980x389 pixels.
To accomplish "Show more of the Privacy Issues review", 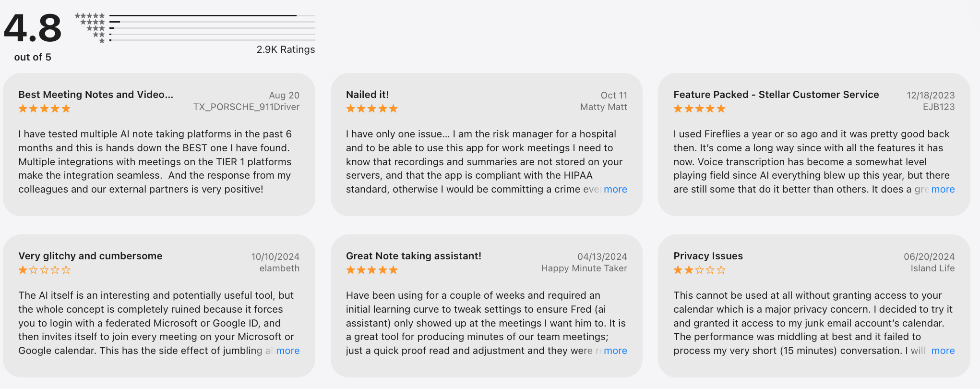I will pyautogui.click(x=943, y=351).
